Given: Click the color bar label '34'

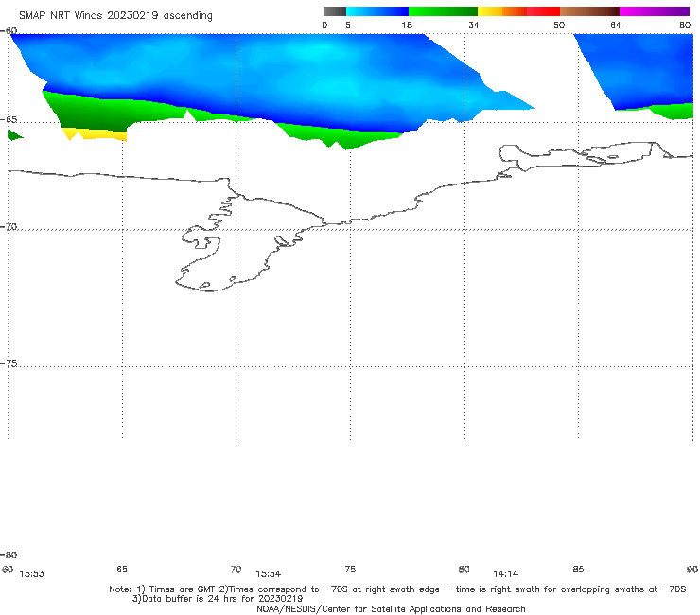Looking at the screenshot, I should [x=474, y=25].
